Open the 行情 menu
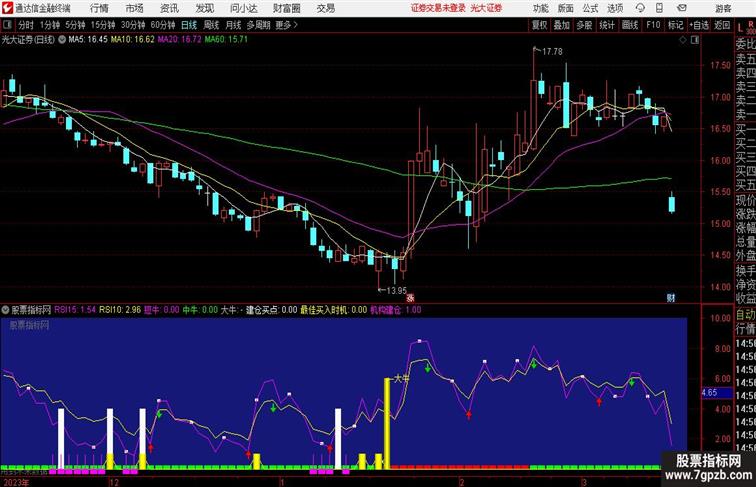 [x=99, y=8]
